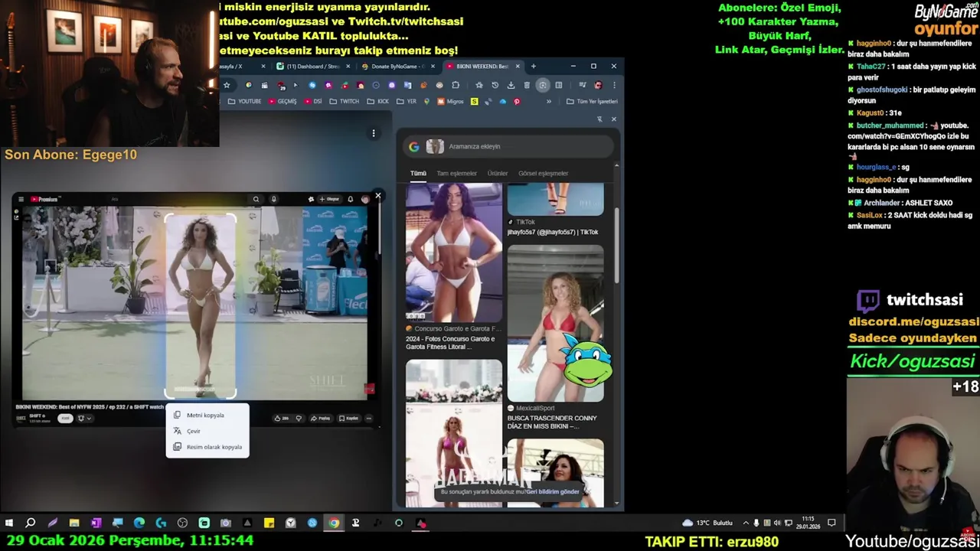980x551 pixels.
Task: Like the video with thumbs up
Action: [x=280, y=418]
